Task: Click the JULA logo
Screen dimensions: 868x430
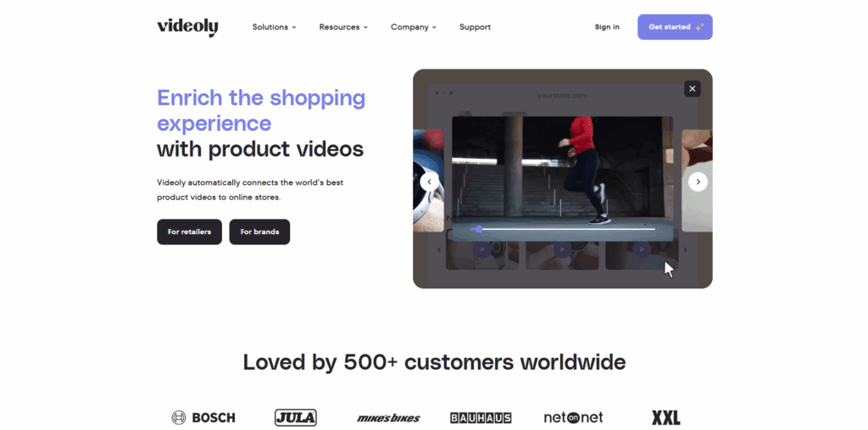Action: click(296, 417)
